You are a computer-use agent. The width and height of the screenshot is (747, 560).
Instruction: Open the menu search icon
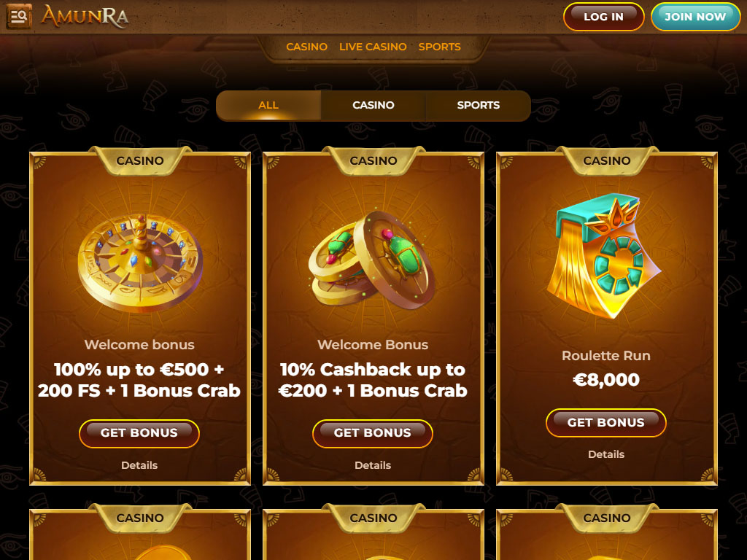19,16
